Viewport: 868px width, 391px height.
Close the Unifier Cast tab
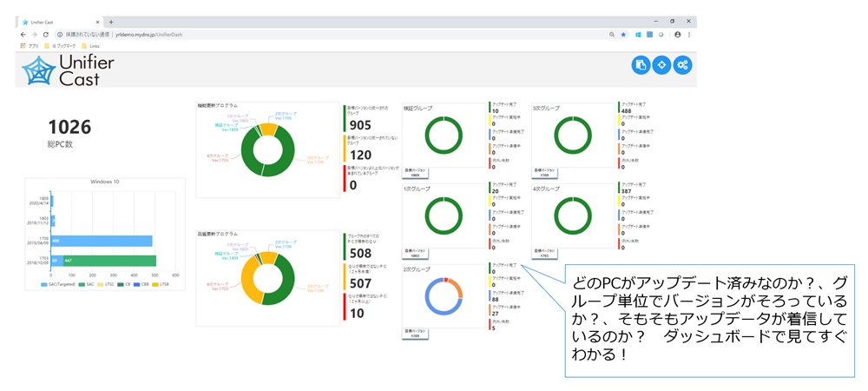click(x=97, y=22)
